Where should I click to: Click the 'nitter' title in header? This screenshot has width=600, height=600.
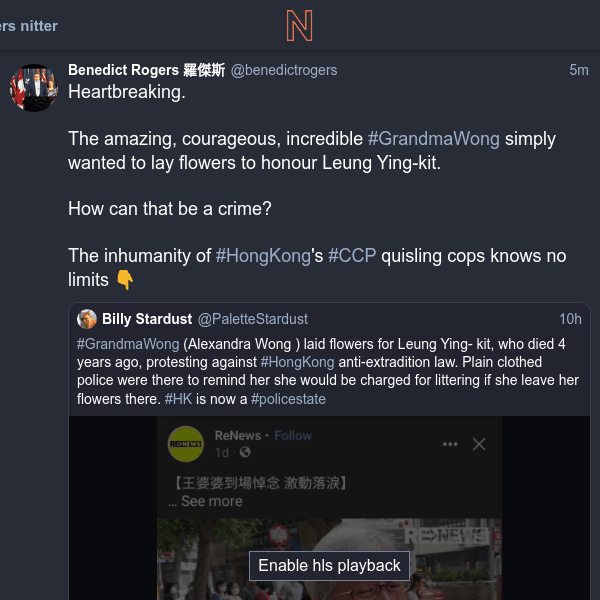click(39, 26)
